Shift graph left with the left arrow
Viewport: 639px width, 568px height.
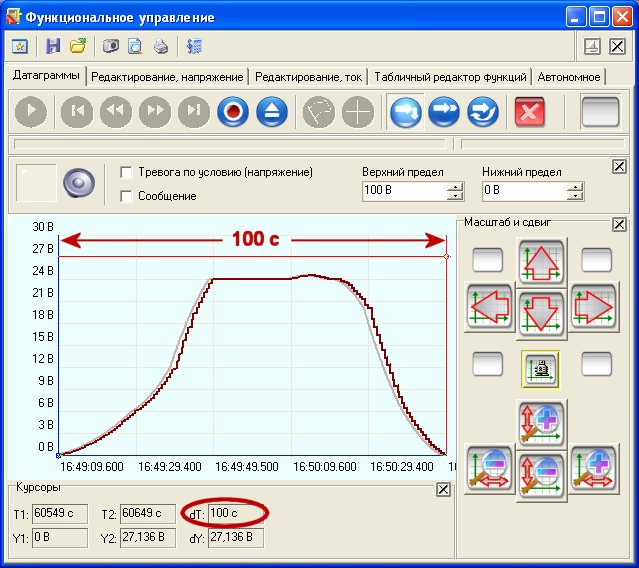click(x=488, y=308)
